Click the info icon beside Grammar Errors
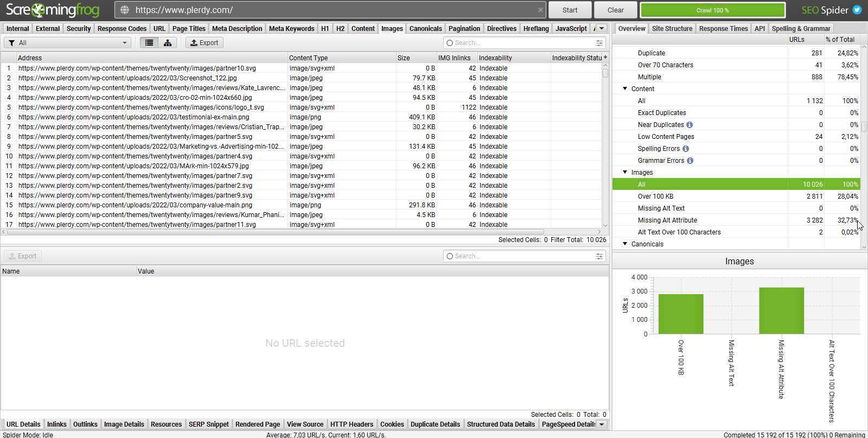This screenshot has height=438, width=868. [690, 161]
